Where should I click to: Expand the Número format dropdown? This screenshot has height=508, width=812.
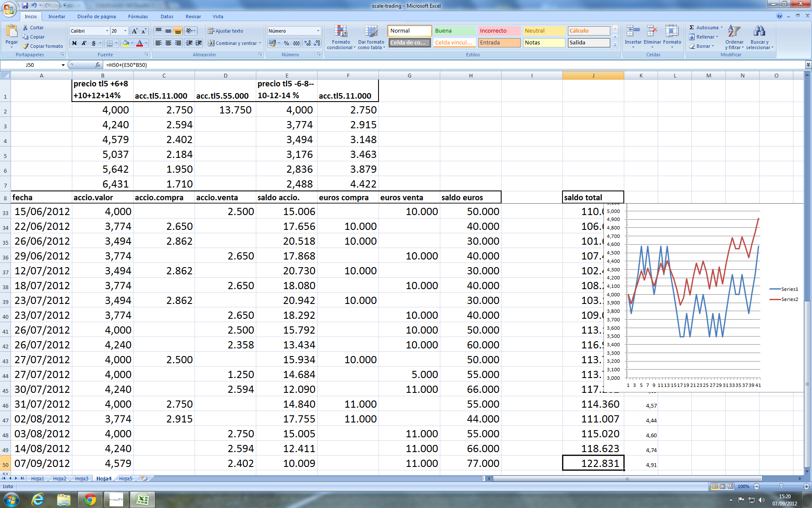(318, 31)
